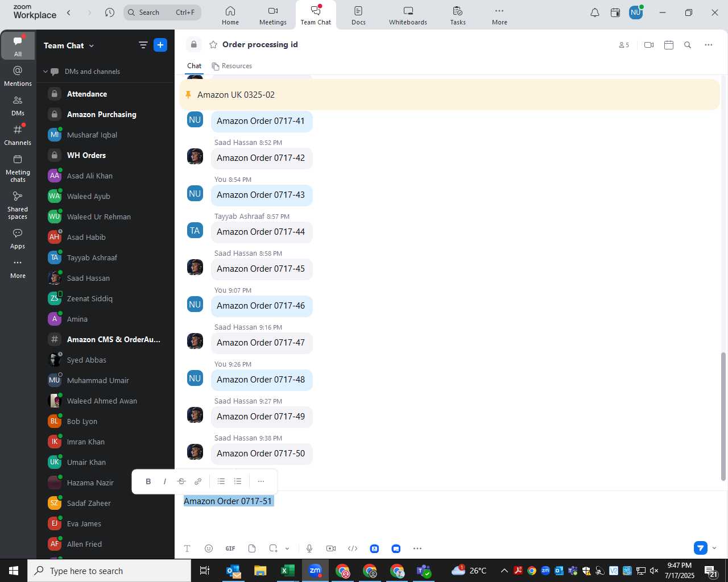
Task: Star the Order processing id channel
Action: [x=213, y=44]
